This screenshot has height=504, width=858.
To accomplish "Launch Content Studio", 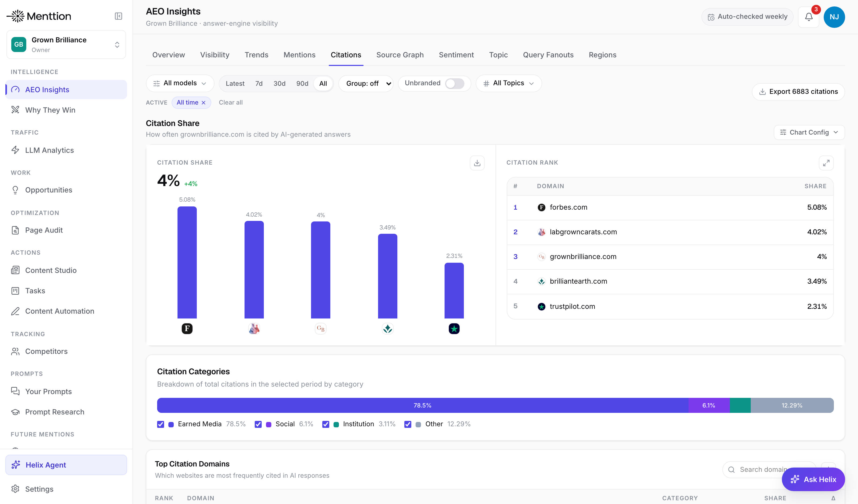I will [x=66, y=270].
